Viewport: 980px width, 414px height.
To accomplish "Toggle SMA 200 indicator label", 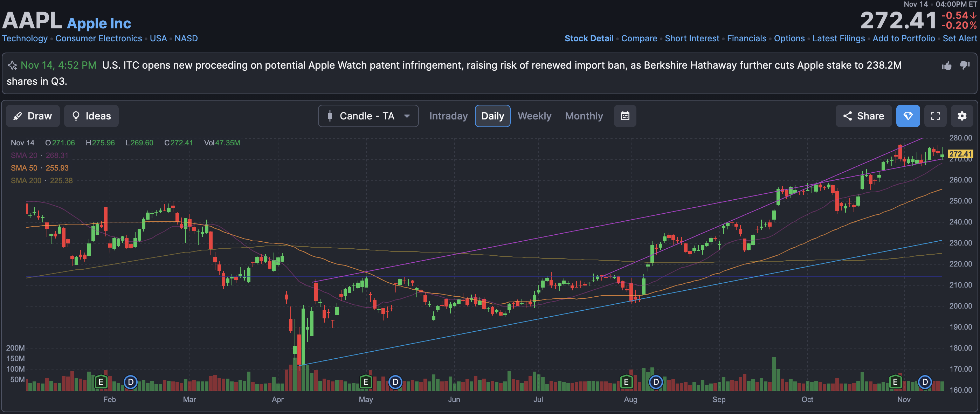I will pyautogui.click(x=26, y=180).
